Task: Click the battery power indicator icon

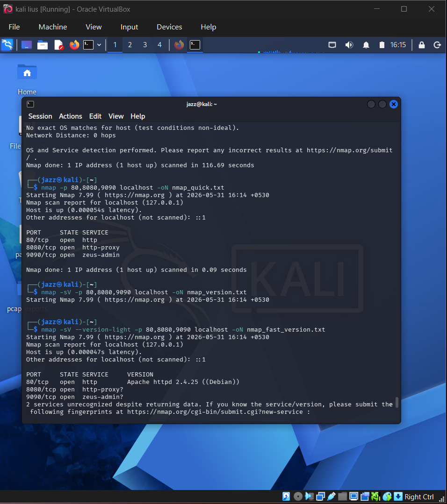Action: [382, 45]
